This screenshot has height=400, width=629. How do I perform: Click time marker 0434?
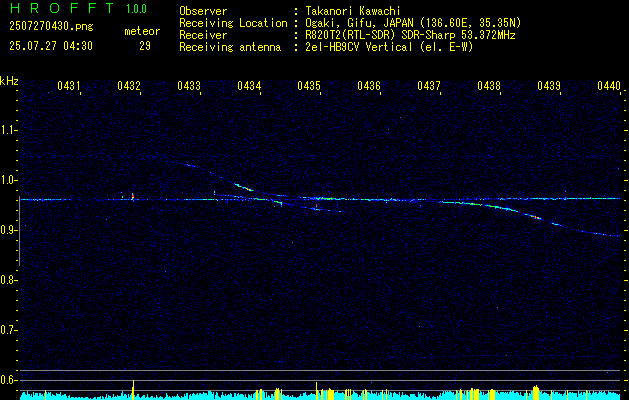pyautogui.click(x=249, y=86)
